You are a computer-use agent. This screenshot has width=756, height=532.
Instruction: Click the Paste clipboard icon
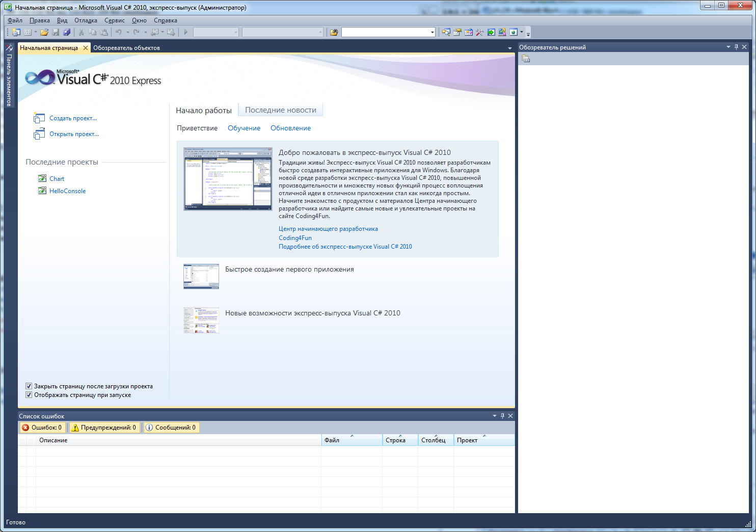(104, 32)
